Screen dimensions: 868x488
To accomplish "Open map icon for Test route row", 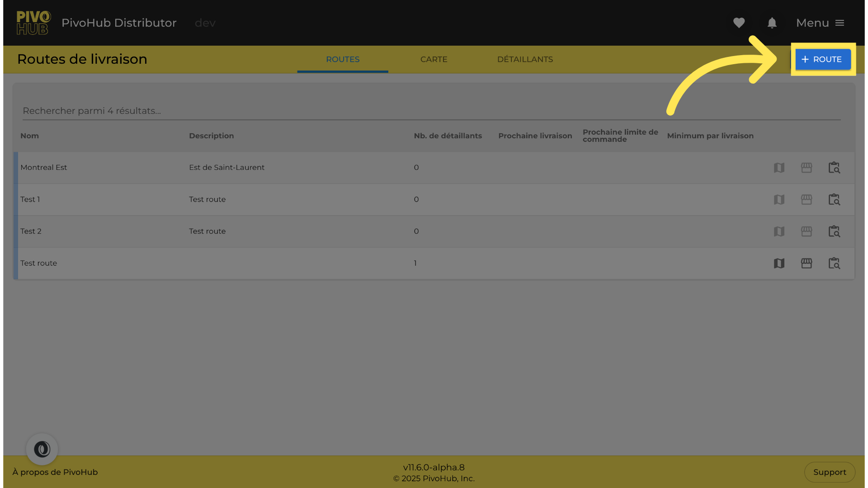I will tap(779, 263).
